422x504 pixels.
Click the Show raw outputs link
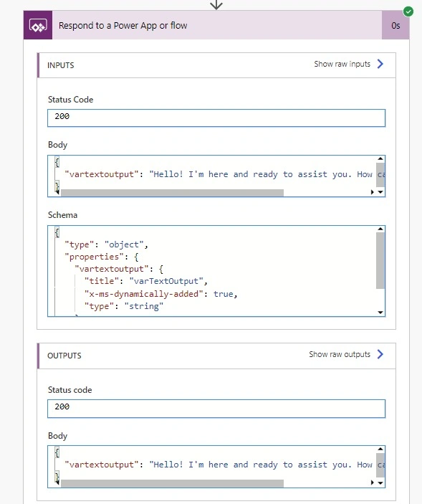[x=340, y=354]
